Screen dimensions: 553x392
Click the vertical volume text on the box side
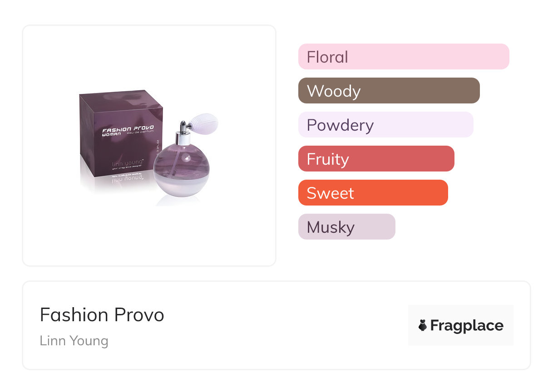[158, 147]
